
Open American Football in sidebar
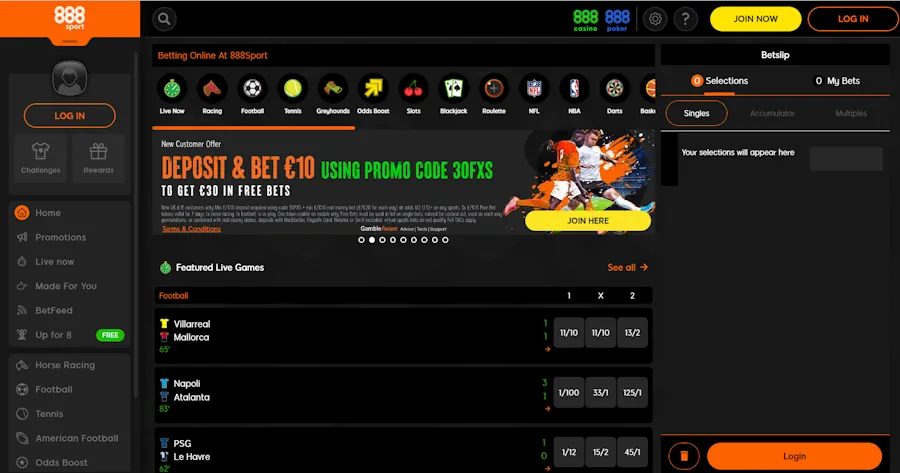(x=69, y=438)
